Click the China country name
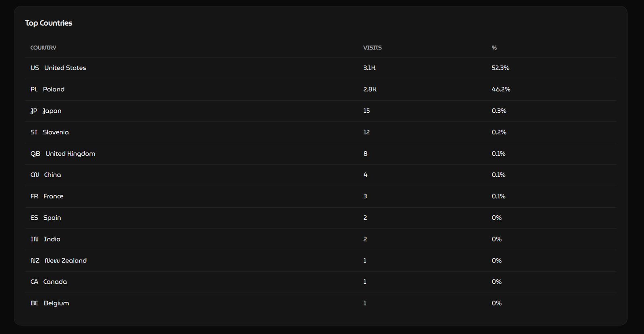644x334 pixels. [x=52, y=175]
